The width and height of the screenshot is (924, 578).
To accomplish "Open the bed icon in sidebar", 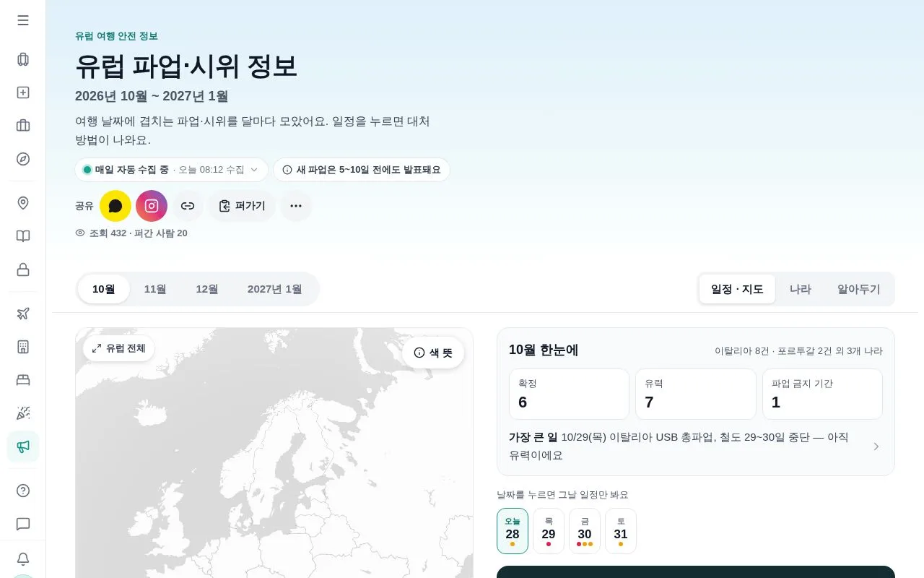I will [x=23, y=380].
